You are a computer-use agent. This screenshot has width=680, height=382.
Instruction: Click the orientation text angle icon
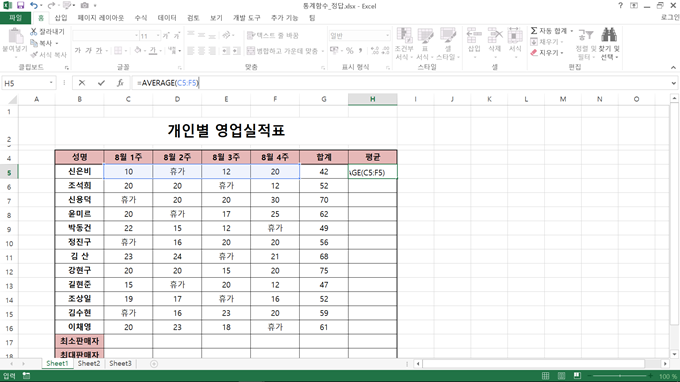point(226,35)
